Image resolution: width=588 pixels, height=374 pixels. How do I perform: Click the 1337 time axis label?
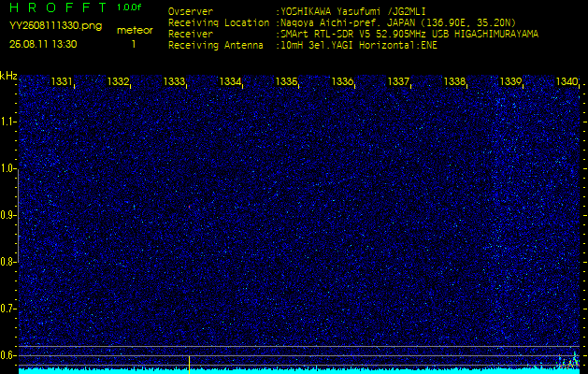(398, 81)
